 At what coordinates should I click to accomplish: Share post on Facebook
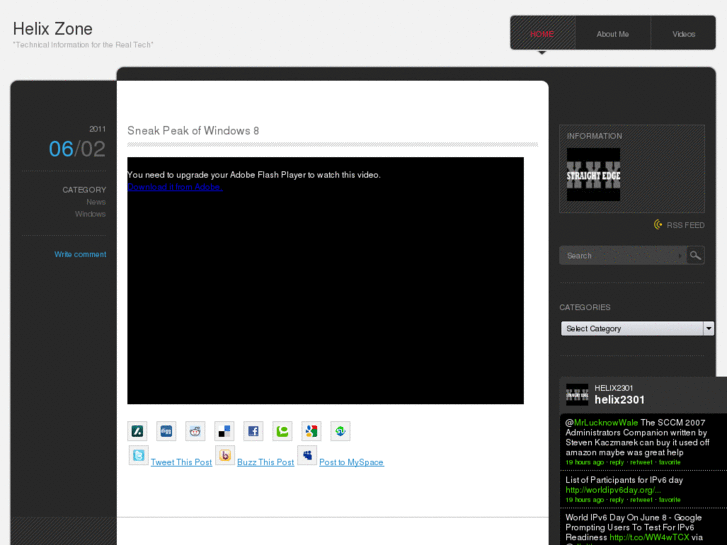pos(253,431)
